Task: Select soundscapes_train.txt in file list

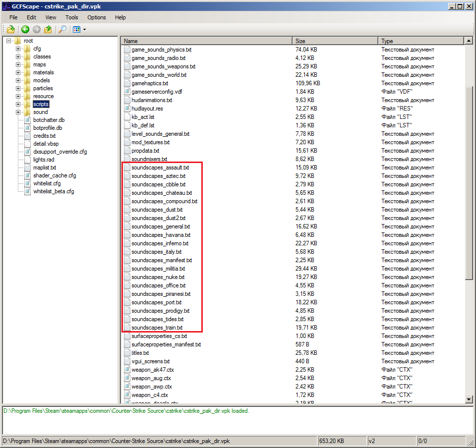Action: pyautogui.click(x=157, y=328)
